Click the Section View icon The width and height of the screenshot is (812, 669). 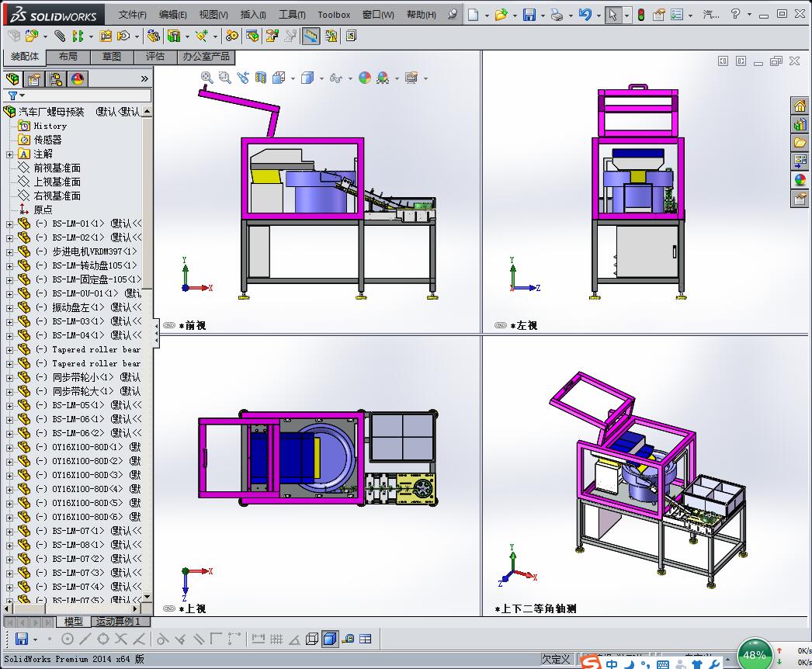(x=261, y=78)
